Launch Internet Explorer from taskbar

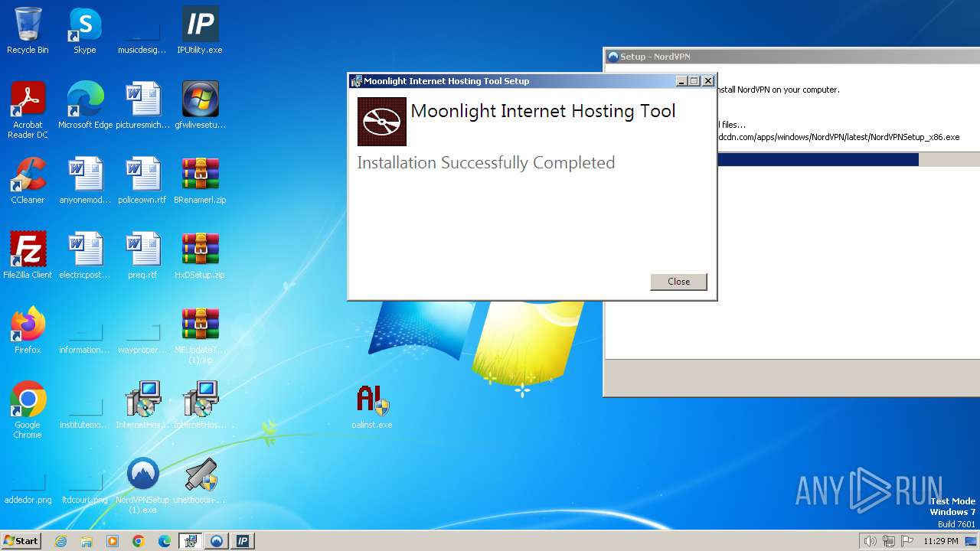pyautogui.click(x=60, y=541)
